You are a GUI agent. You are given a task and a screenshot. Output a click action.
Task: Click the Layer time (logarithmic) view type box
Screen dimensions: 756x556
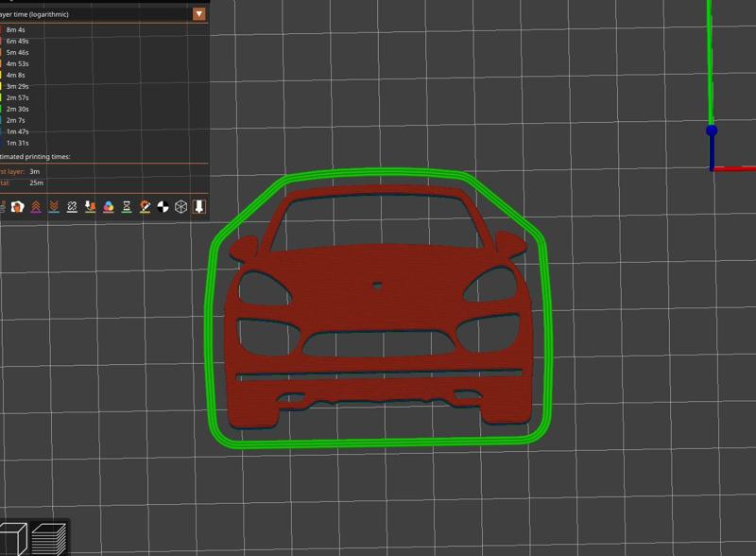tap(103, 14)
